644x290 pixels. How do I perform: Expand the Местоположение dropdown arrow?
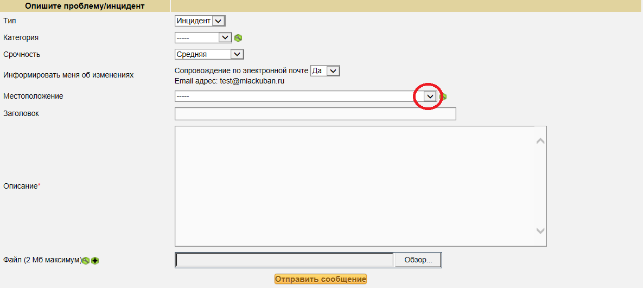[430, 96]
